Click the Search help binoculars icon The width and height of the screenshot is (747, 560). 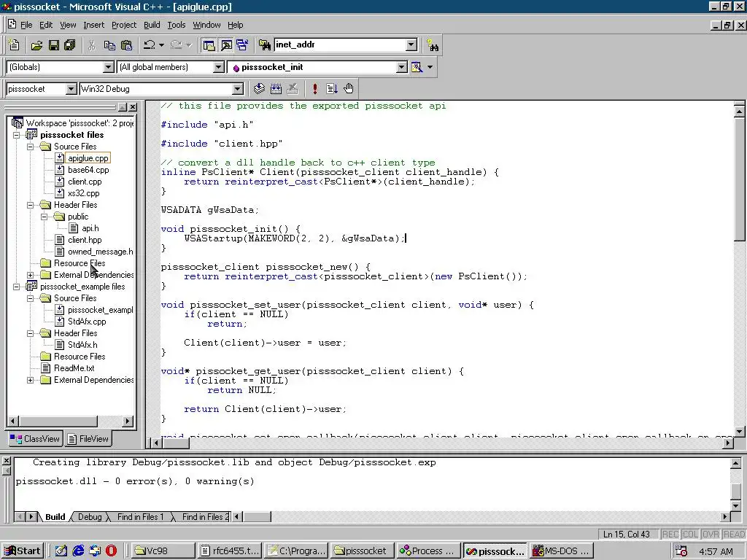click(433, 45)
